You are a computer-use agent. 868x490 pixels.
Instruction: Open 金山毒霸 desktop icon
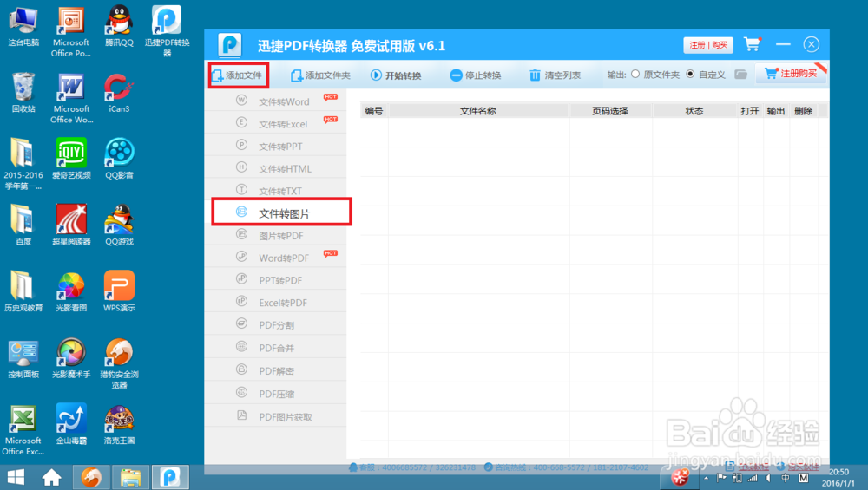point(71,425)
